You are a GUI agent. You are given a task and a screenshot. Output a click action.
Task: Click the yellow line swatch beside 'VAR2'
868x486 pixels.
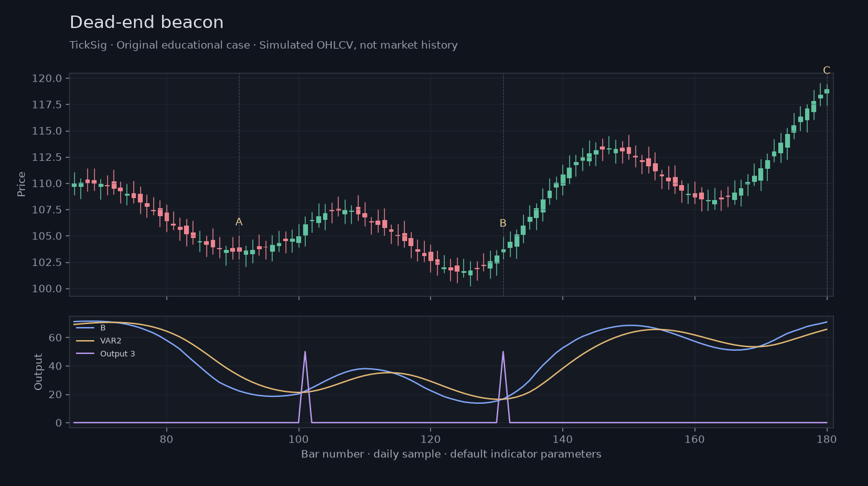click(x=85, y=341)
